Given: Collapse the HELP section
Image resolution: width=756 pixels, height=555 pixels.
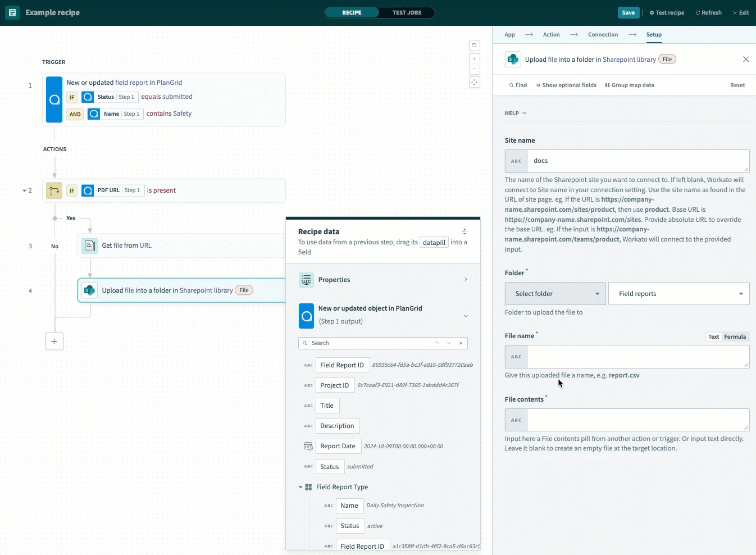Looking at the screenshot, I should point(516,113).
